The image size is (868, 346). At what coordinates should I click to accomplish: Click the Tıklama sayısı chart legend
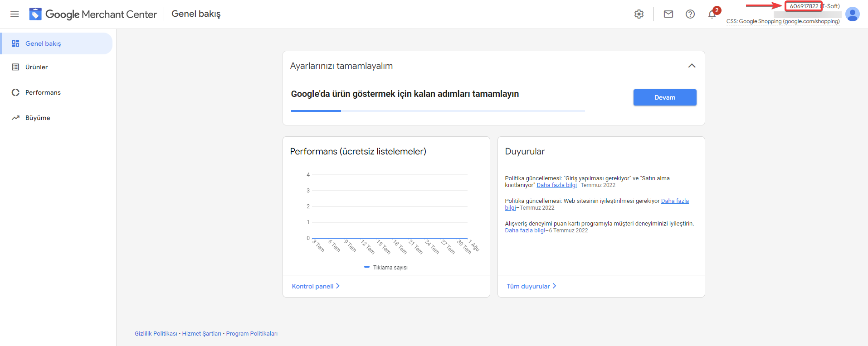(386, 268)
